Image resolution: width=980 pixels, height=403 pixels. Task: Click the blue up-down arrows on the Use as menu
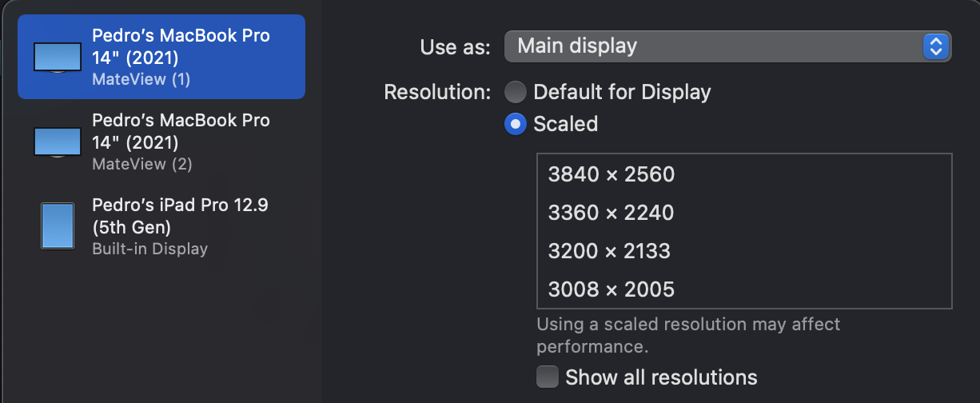point(934,46)
